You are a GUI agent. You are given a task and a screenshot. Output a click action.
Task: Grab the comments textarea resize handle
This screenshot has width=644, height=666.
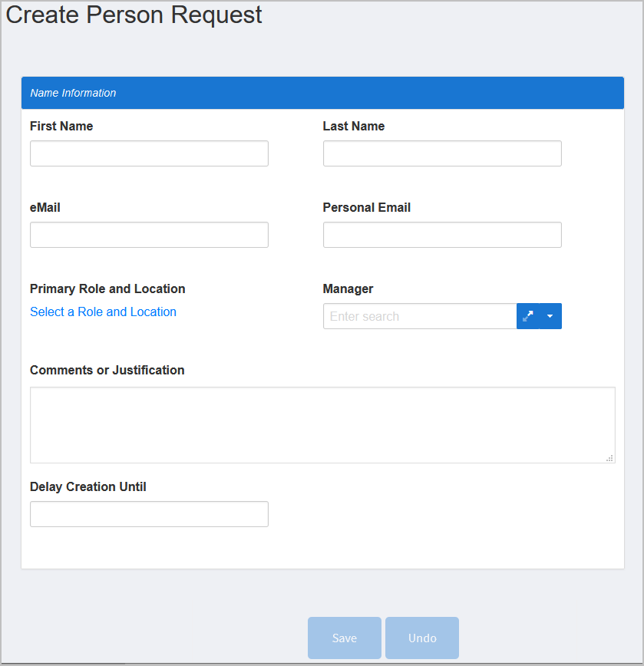click(609, 458)
